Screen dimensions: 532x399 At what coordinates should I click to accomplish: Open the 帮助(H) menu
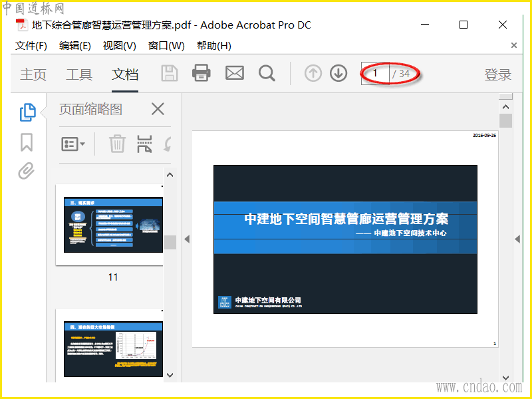point(214,45)
